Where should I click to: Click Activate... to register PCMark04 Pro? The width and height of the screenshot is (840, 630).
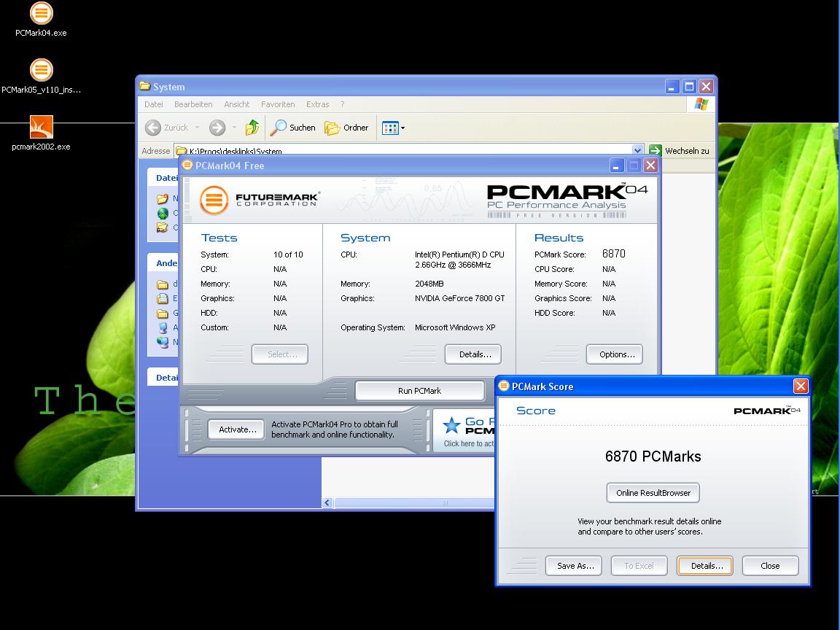[236, 429]
